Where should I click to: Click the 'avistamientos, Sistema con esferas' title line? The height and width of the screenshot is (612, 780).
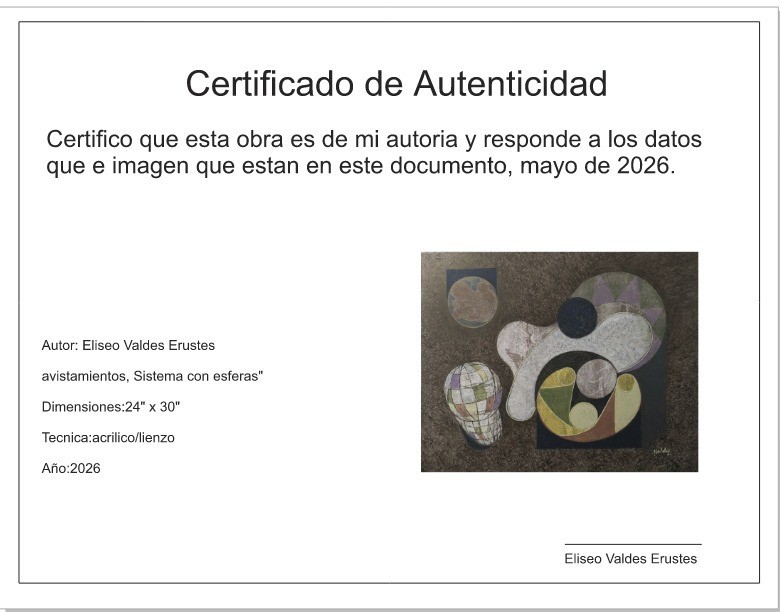(152, 376)
